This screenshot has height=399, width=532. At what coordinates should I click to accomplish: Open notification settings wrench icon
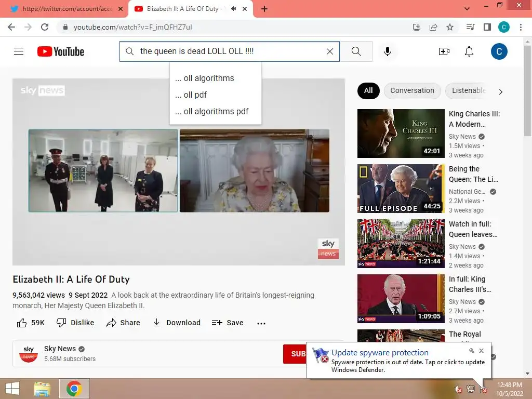click(472, 351)
